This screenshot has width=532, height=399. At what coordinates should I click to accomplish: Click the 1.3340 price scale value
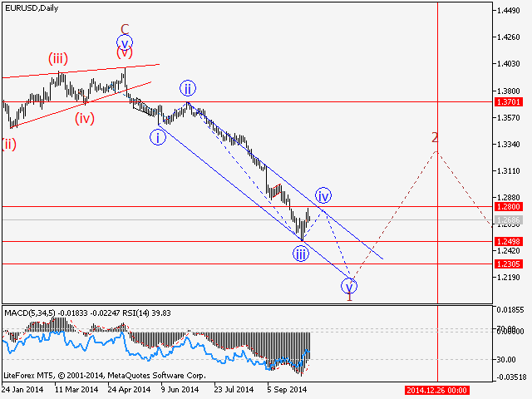coord(508,145)
